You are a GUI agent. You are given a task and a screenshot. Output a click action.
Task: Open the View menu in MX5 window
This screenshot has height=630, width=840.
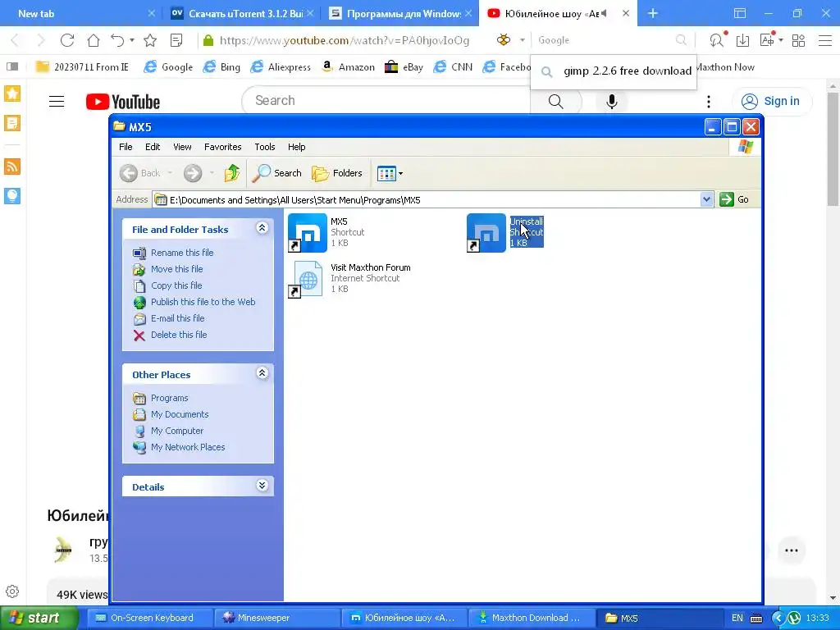182,147
